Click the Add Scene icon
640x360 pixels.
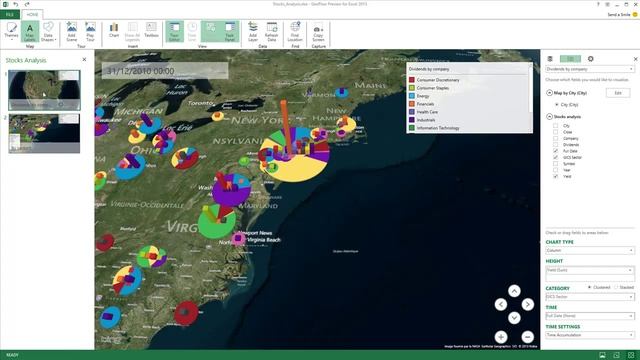click(71, 31)
